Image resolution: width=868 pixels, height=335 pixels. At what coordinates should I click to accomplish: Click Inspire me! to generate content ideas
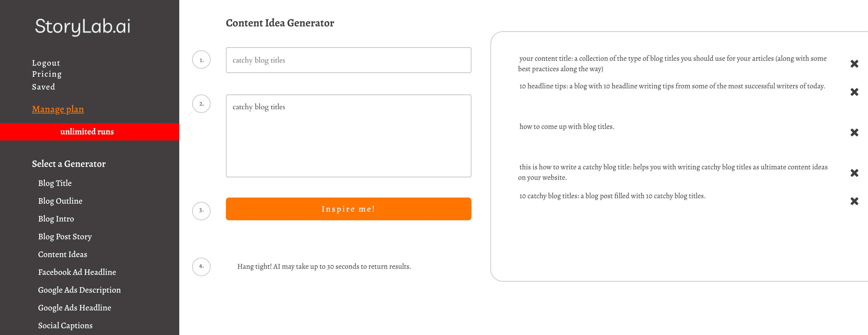pos(348,209)
